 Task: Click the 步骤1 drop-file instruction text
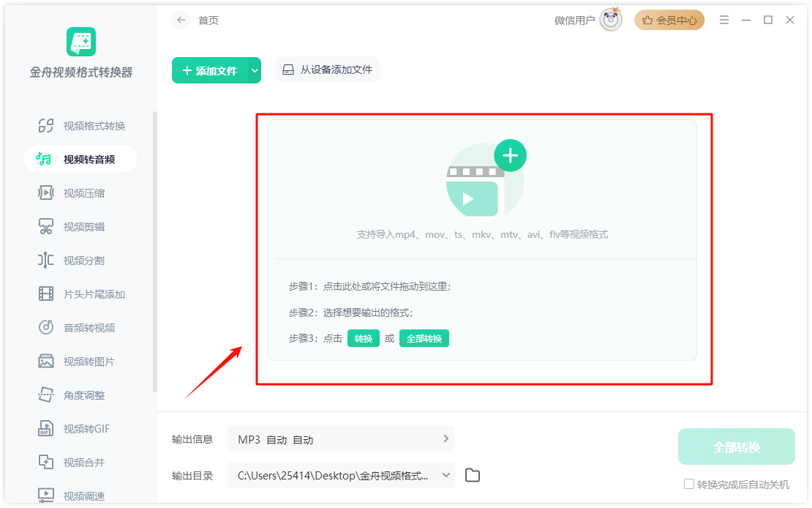[x=369, y=286]
